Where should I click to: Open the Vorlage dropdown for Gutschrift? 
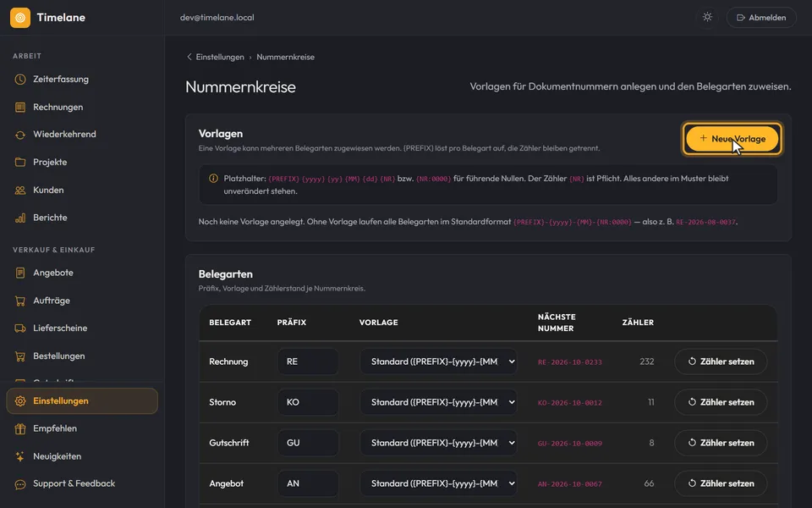click(x=439, y=443)
